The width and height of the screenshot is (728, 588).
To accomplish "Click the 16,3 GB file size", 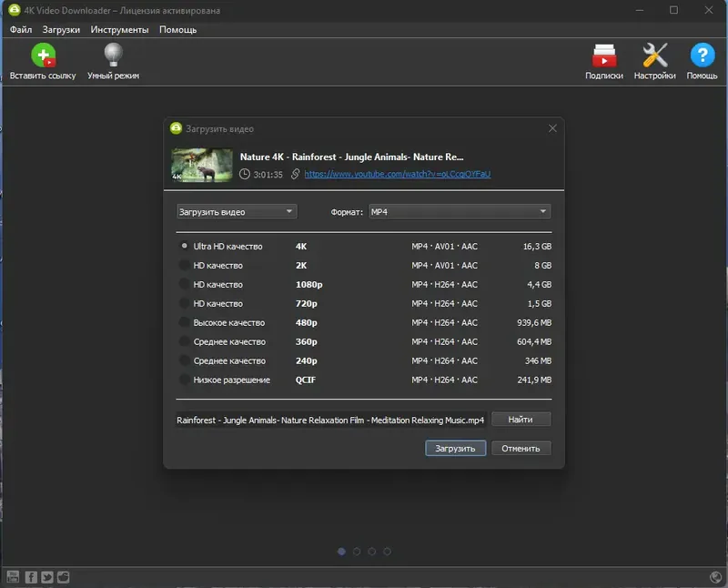I will pos(537,246).
